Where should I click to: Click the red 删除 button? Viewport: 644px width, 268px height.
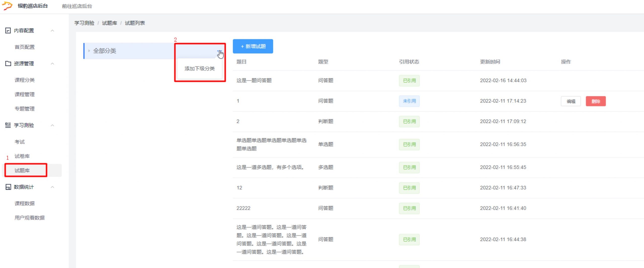(x=595, y=101)
